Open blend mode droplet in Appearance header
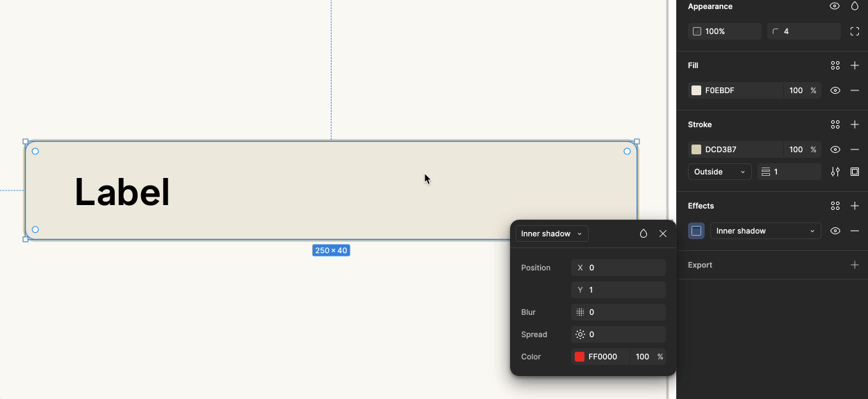The height and width of the screenshot is (399, 868). tap(855, 6)
